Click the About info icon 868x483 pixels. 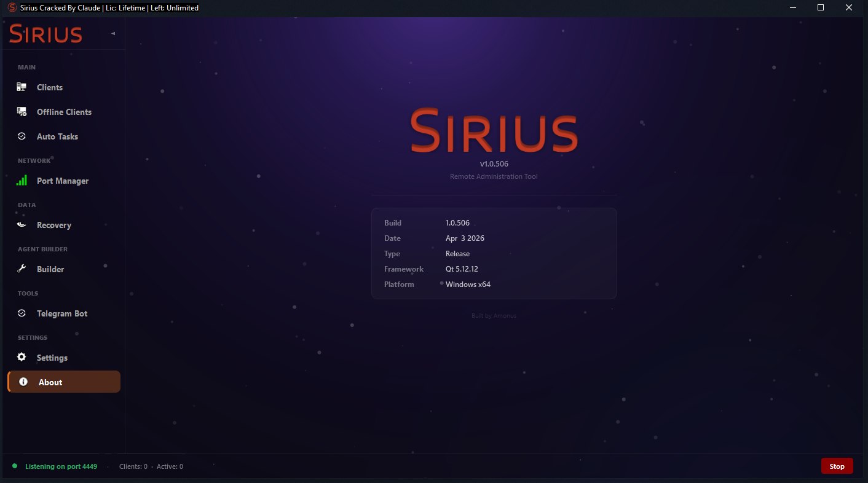click(x=23, y=382)
